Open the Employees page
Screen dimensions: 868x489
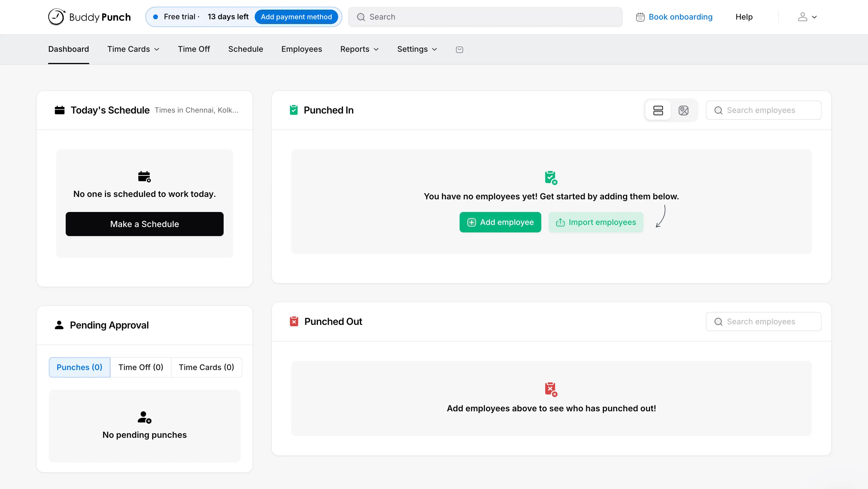(x=302, y=49)
